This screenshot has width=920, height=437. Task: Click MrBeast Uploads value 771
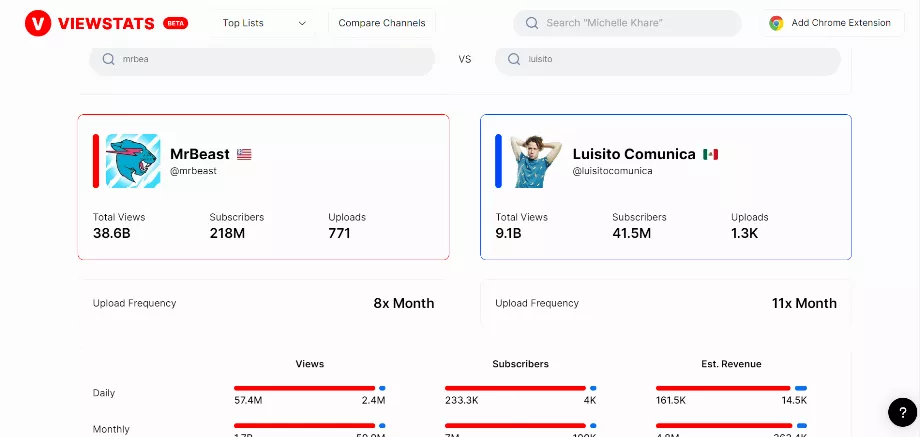coord(339,233)
